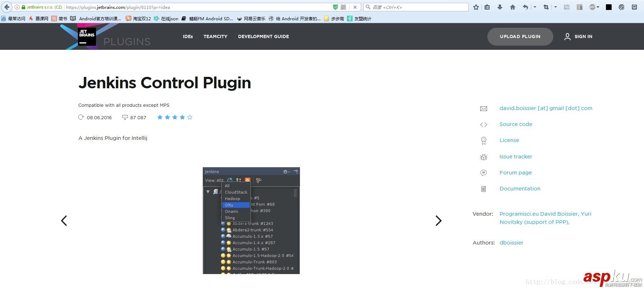Click the greyed Aa reader icon

567,7
